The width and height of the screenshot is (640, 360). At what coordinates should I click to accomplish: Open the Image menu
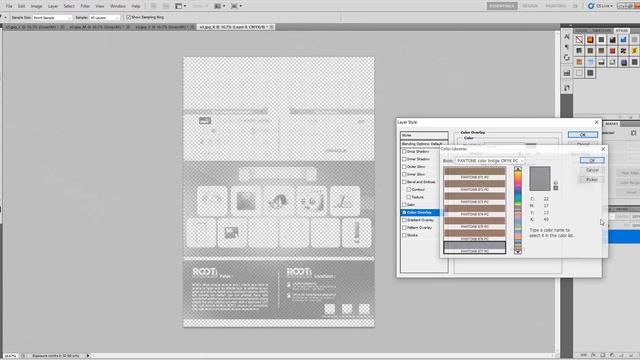click(x=36, y=6)
